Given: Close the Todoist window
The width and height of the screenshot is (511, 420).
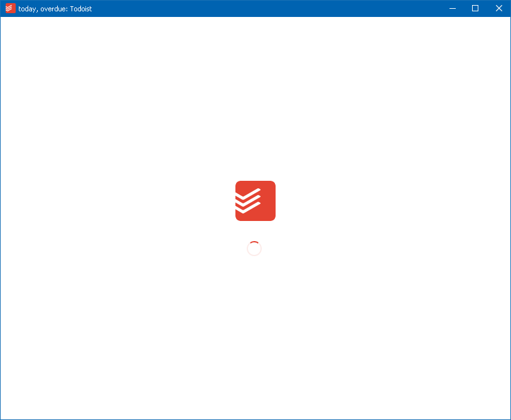Looking at the screenshot, I should [498, 8].
